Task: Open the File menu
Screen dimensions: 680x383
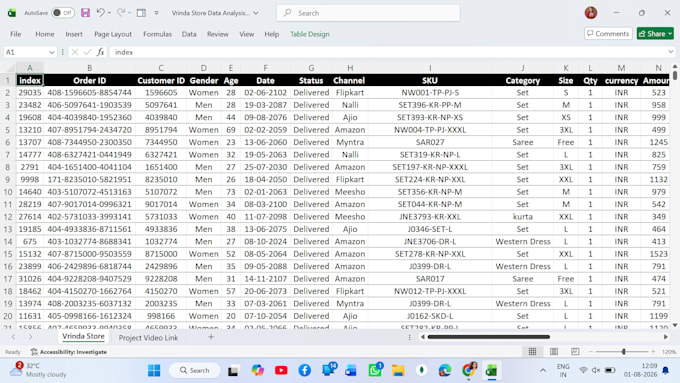Action: click(16, 34)
